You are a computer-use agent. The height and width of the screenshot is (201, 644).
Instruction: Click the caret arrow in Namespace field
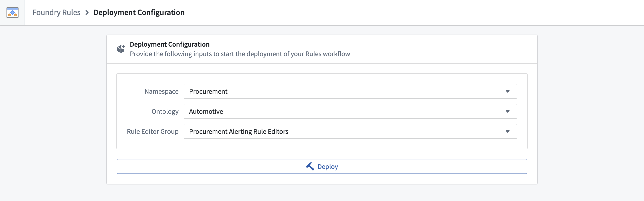507,91
